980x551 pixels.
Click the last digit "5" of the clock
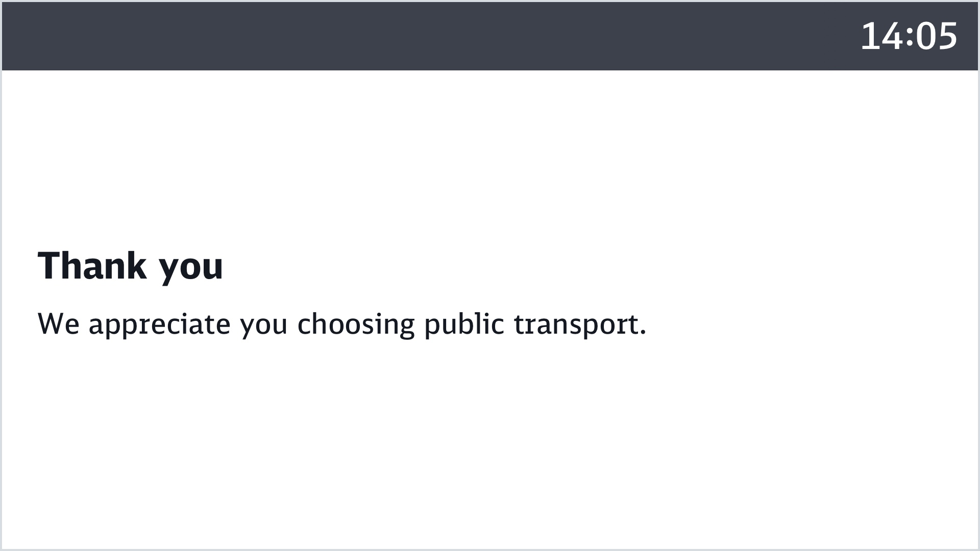(947, 36)
